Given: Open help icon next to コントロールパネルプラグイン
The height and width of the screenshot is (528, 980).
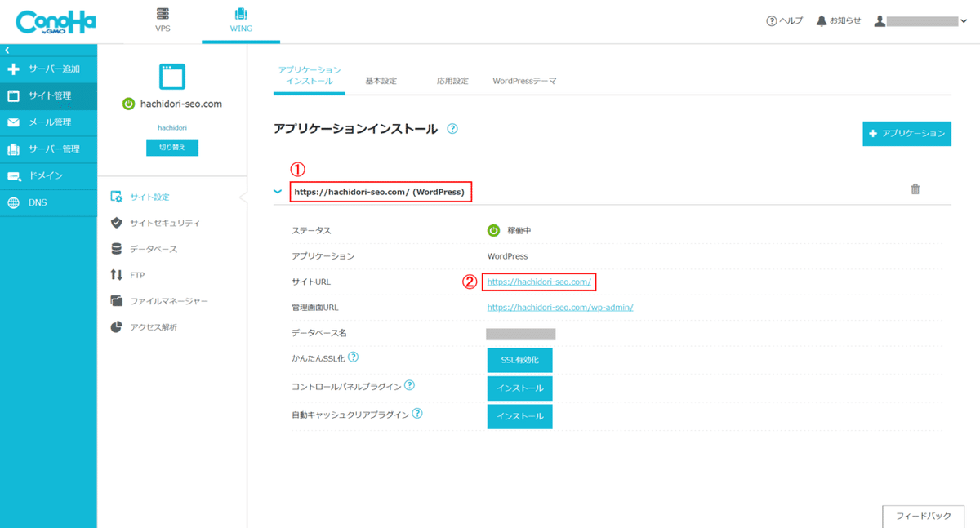Looking at the screenshot, I should click(x=409, y=385).
